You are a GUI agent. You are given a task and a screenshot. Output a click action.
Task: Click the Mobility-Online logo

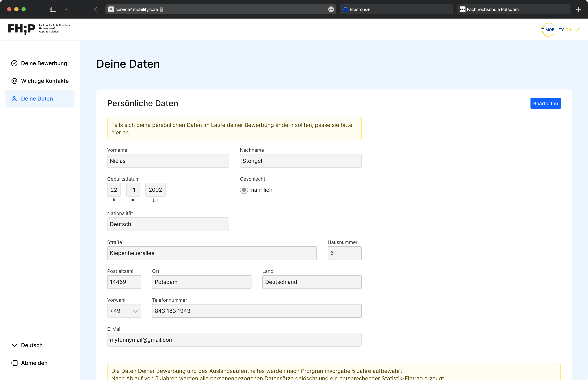[x=560, y=30]
